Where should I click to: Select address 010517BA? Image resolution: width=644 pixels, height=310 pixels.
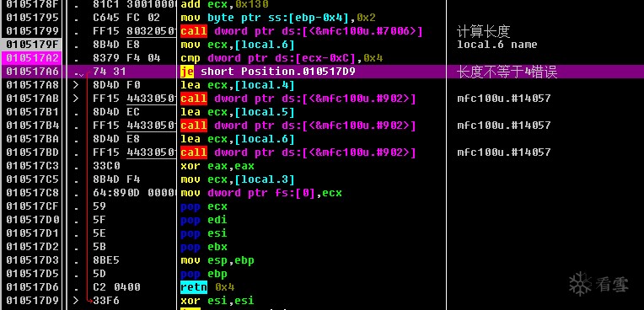pos(32,139)
